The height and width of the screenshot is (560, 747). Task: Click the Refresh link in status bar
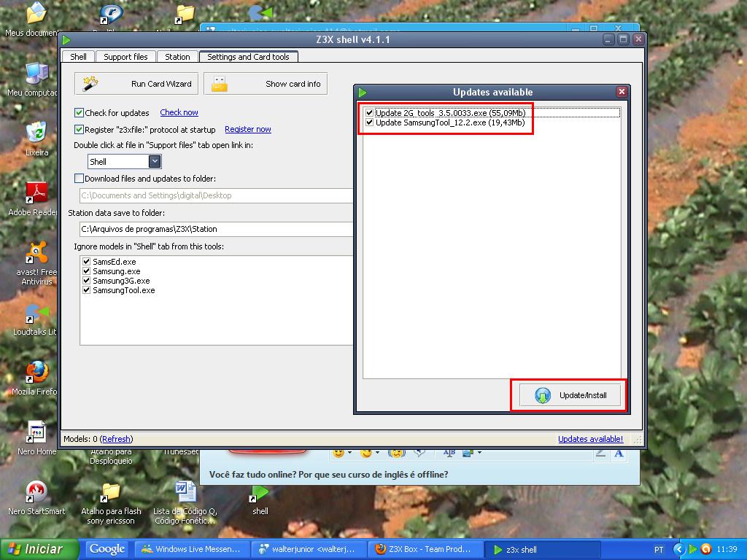[x=116, y=439]
